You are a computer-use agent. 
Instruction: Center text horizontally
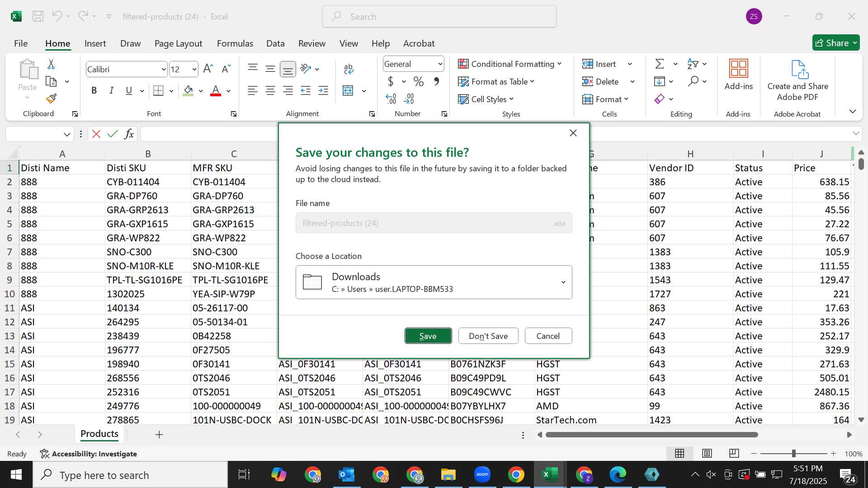[x=270, y=91]
